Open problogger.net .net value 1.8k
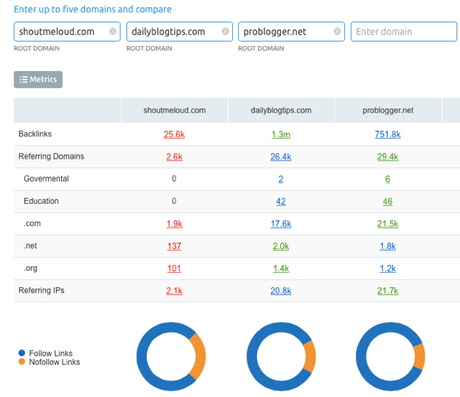 coord(388,246)
